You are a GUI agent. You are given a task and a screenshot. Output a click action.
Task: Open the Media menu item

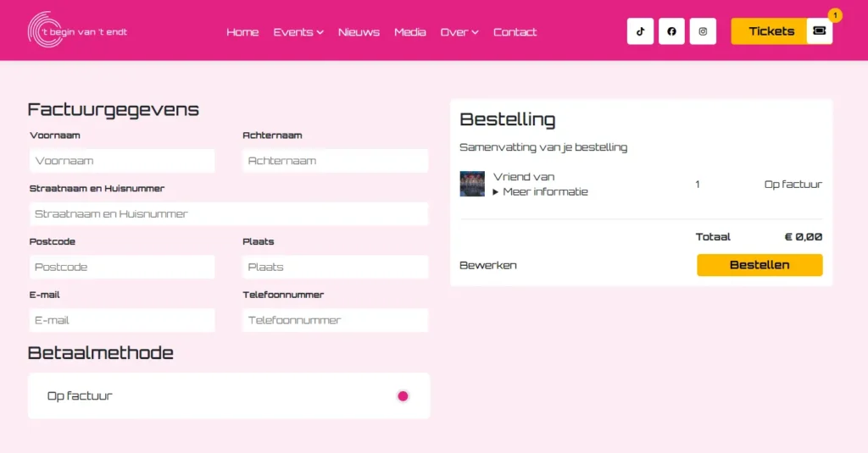tap(410, 32)
